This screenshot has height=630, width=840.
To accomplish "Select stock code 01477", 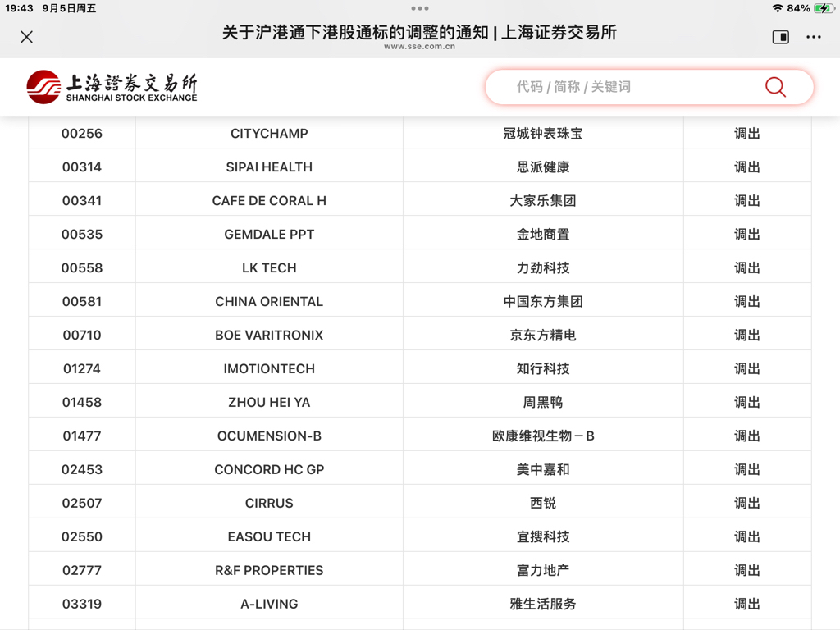I will point(82,436).
